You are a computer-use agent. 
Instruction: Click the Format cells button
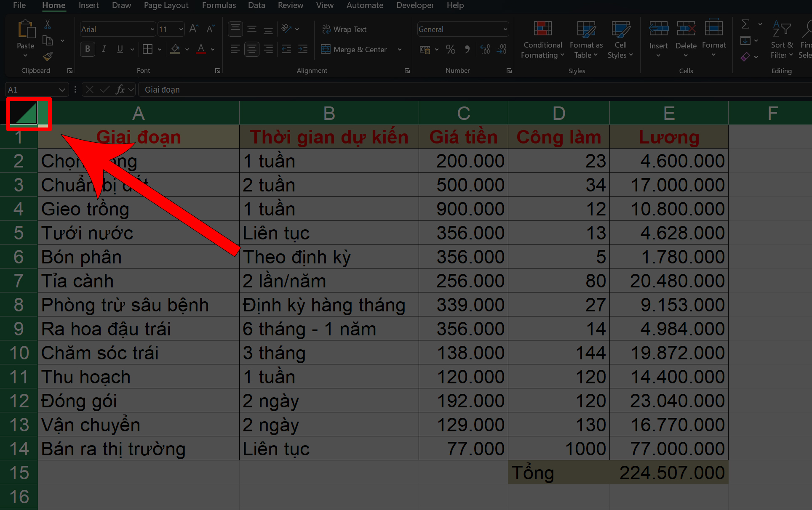tap(714, 38)
